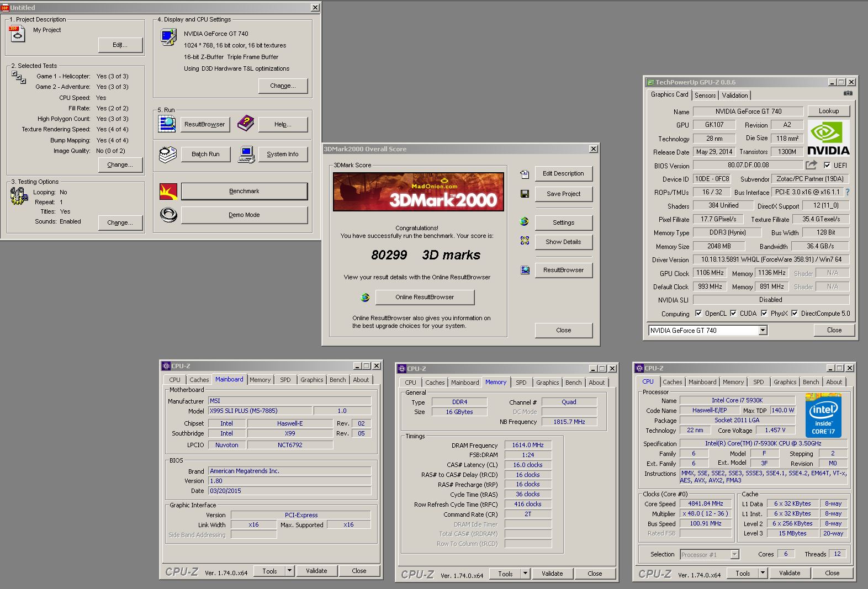Viewport: 868px width, 589px height.
Task: Click the Intel Core i7 5930K name field
Action: point(737,400)
